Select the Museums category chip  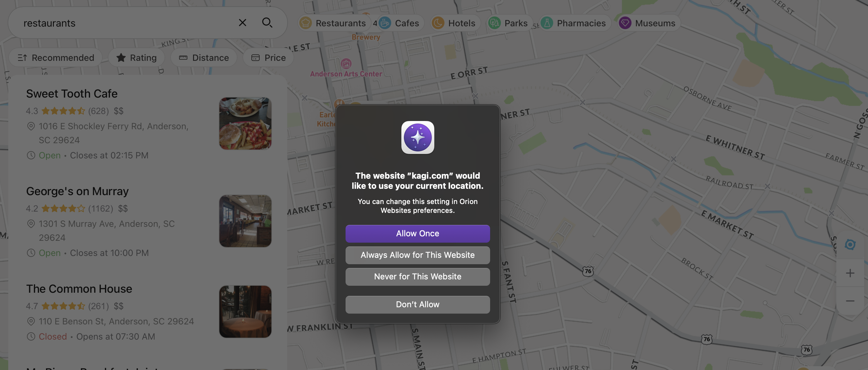(x=649, y=23)
